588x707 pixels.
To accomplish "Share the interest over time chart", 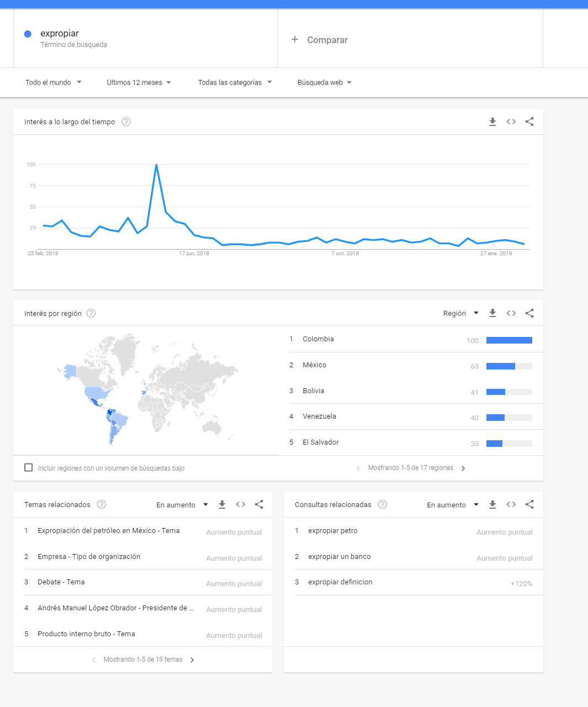I will [x=529, y=122].
